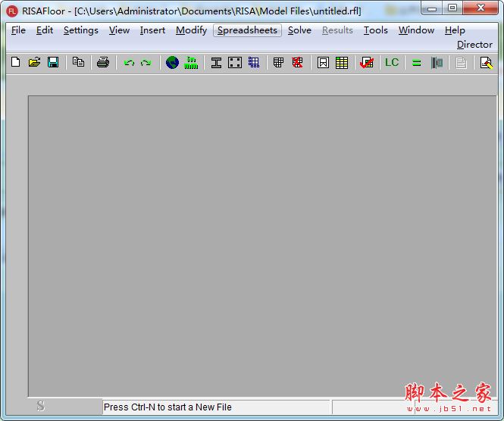
Task: Open the Solve menu
Action: [x=299, y=30]
